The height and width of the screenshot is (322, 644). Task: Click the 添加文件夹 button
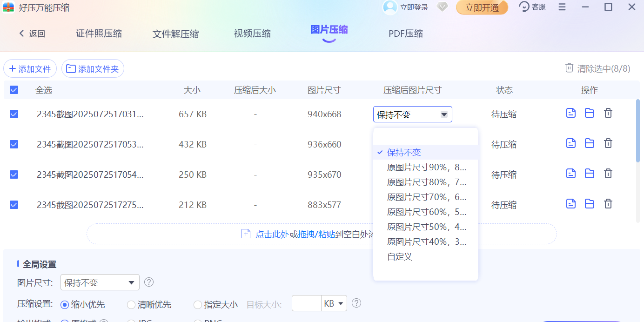point(93,69)
